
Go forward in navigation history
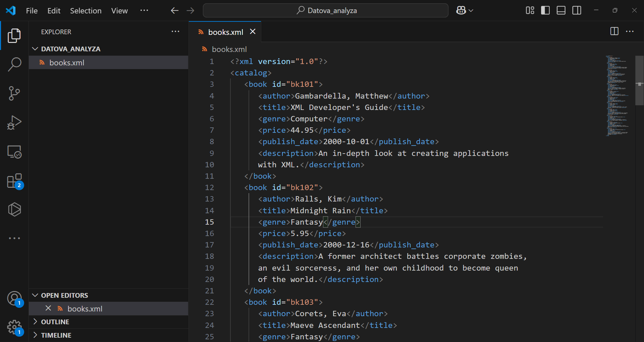point(191,10)
